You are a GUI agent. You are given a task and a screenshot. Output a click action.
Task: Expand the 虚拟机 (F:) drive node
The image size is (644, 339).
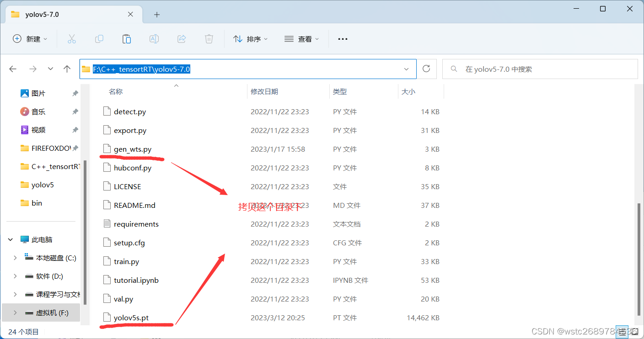point(15,313)
